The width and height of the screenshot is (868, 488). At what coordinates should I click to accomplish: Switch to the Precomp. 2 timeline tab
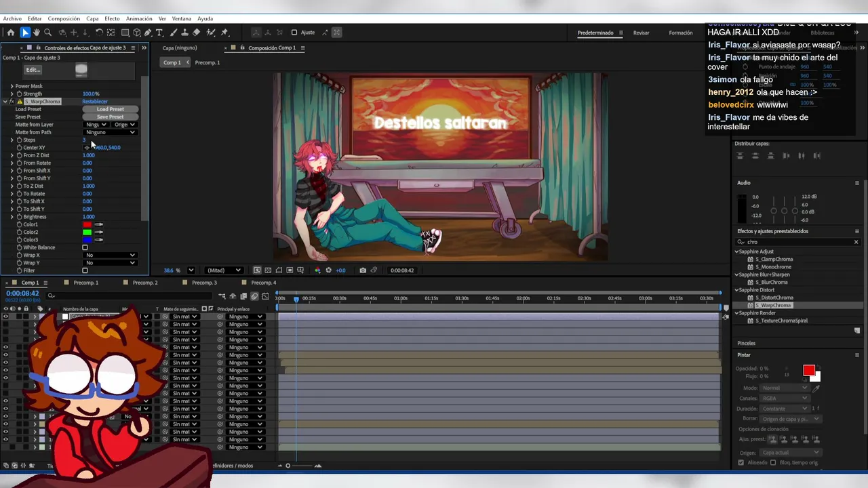144,283
